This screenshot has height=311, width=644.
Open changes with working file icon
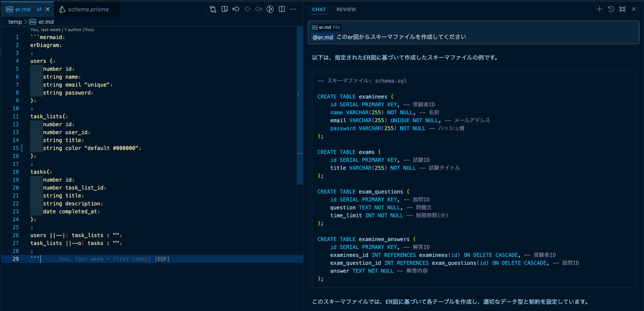247,9
